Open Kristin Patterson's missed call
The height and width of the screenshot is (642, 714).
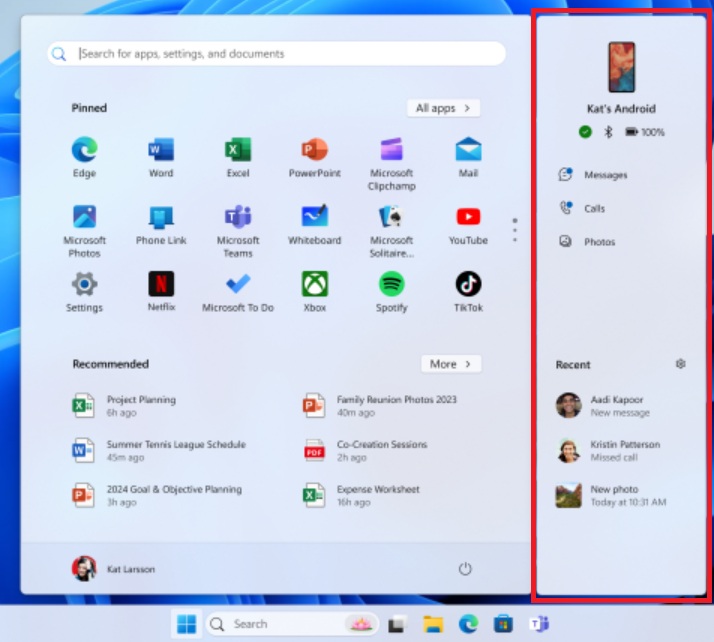coord(608,450)
